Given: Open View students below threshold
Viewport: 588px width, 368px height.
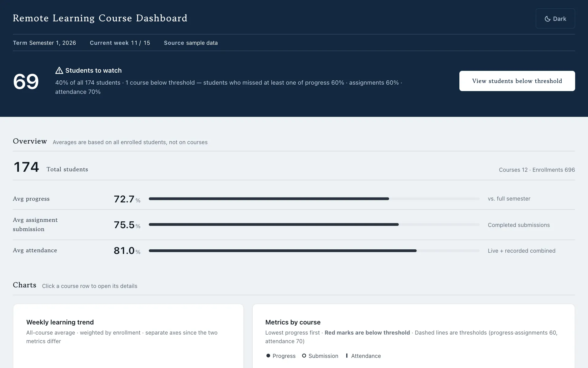Looking at the screenshot, I should (x=517, y=81).
